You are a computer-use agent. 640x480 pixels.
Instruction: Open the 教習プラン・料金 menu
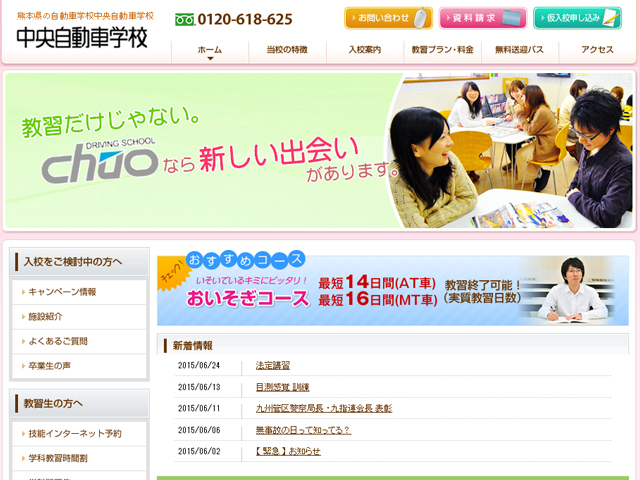coord(442,50)
